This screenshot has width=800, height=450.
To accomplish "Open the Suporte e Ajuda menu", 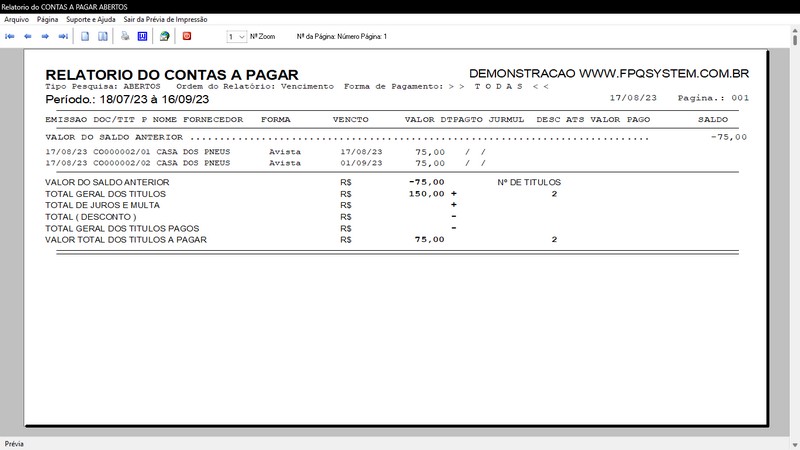I will coord(92,19).
